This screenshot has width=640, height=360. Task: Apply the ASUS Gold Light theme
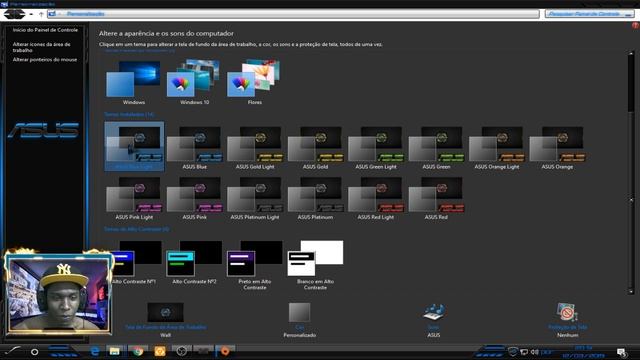click(255, 147)
